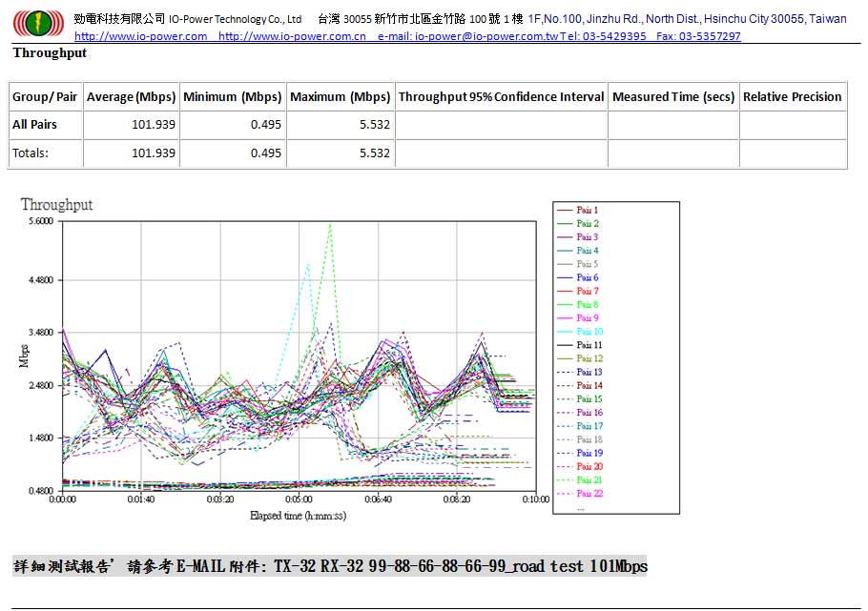This screenshot has height=611, width=868.
Task: Click the io-power@io-power.com.tw e-mail link
Action: point(486,36)
